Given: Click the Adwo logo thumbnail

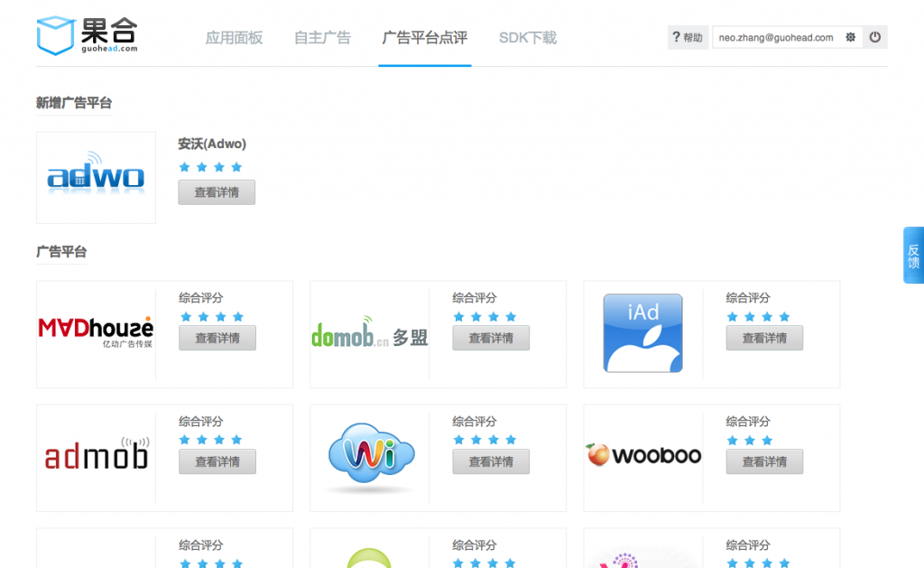Looking at the screenshot, I should (x=96, y=178).
